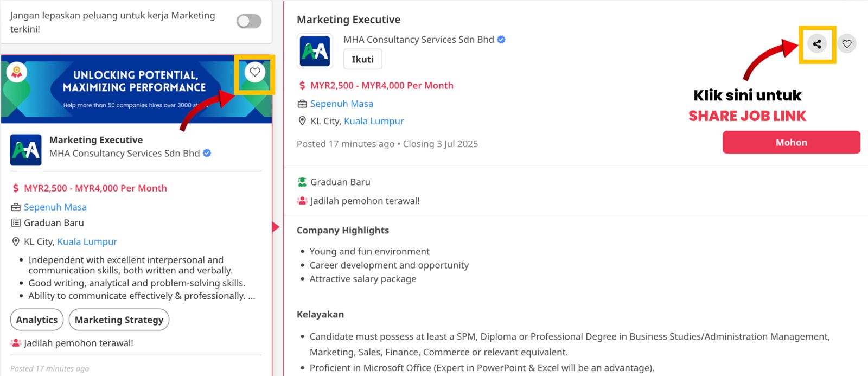Click the share job link icon

(817, 44)
